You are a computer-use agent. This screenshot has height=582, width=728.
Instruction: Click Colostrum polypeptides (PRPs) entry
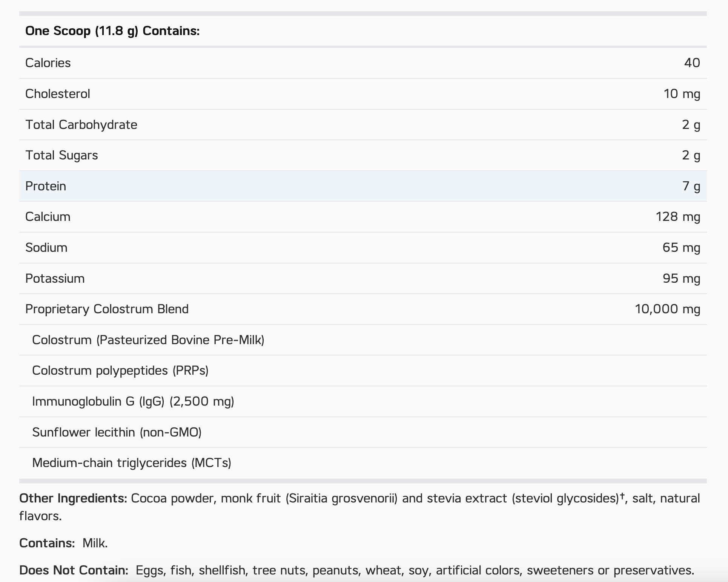coord(120,371)
